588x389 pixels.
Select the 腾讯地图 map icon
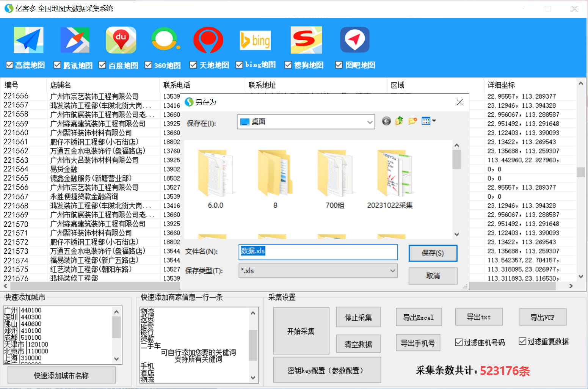pyautogui.click(x=75, y=39)
